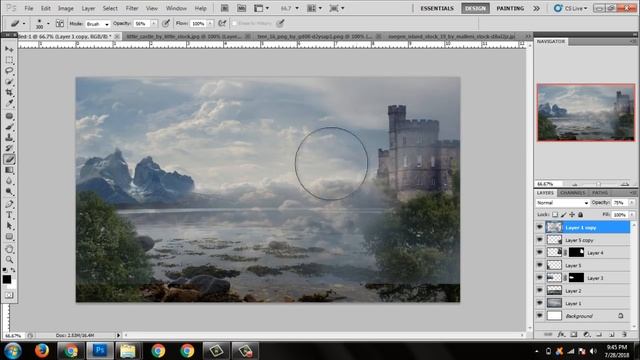The image size is (640, 360).
Task: Click Delete layer trash icon
Action: [624, 334]
